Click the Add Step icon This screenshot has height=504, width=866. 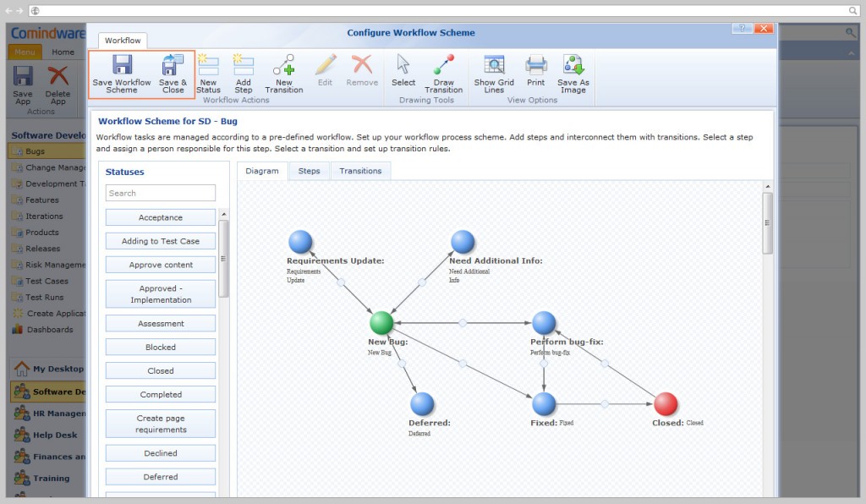coord(243,64)
